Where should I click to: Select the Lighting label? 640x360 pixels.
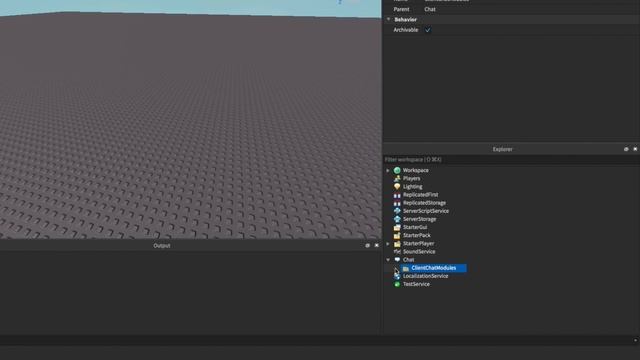tap(413, 187)
